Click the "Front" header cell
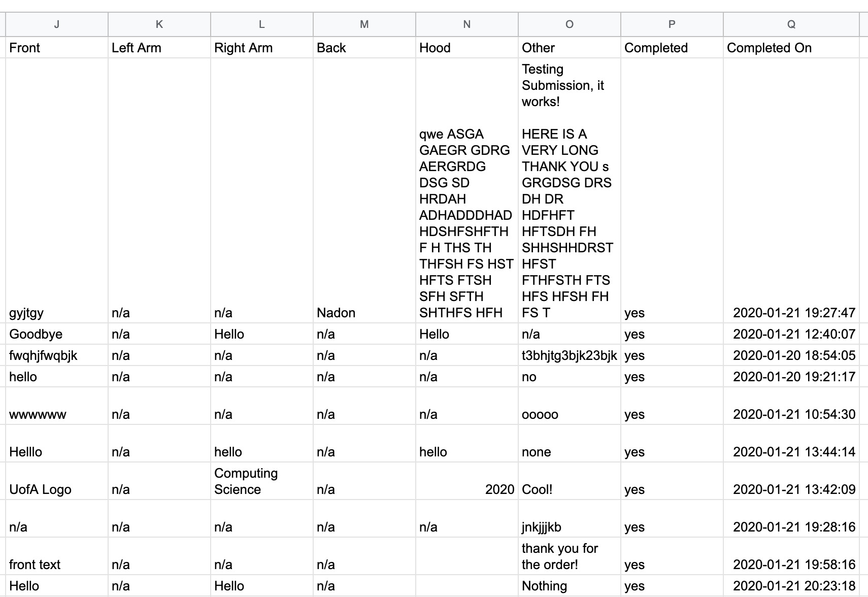Image resolution: width=868 pixels, height=597 pixels. [x=56, y=48]
